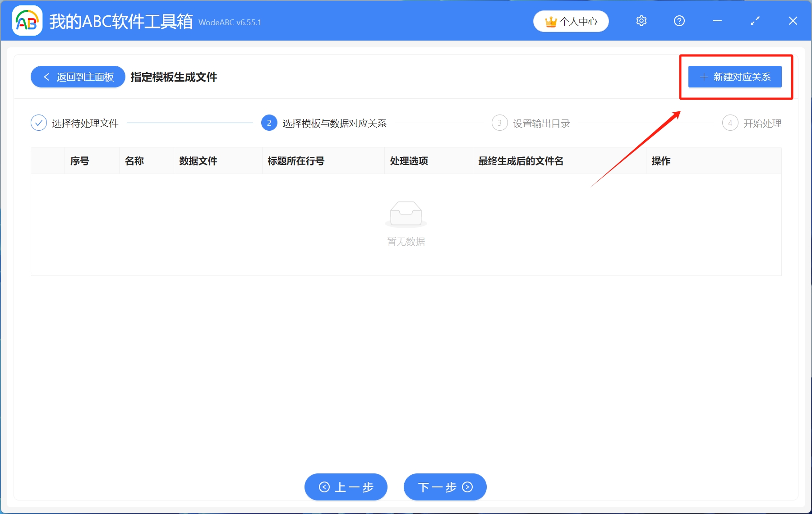Click the back chevron on 返回到主面板
812x514 pixels.
click(x=46, y=77)
